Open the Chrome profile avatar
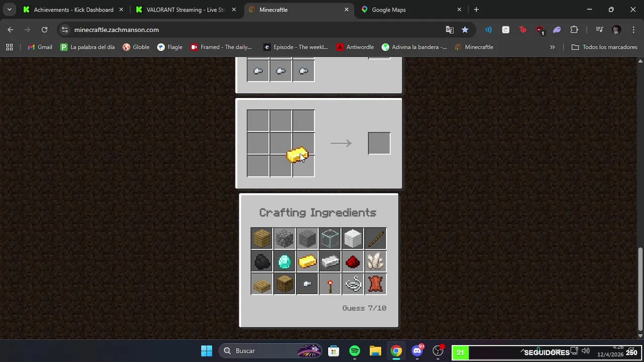The width and height of the screenshot is (644, 362). pos(616,30)
